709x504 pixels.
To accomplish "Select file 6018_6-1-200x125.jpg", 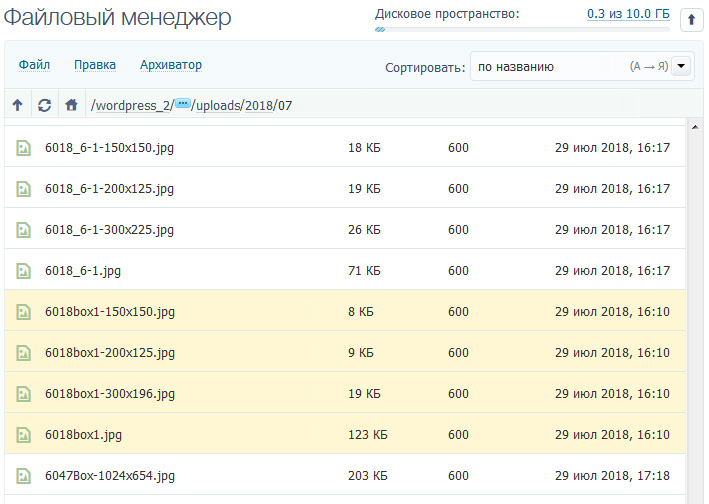I will [345, 188].
